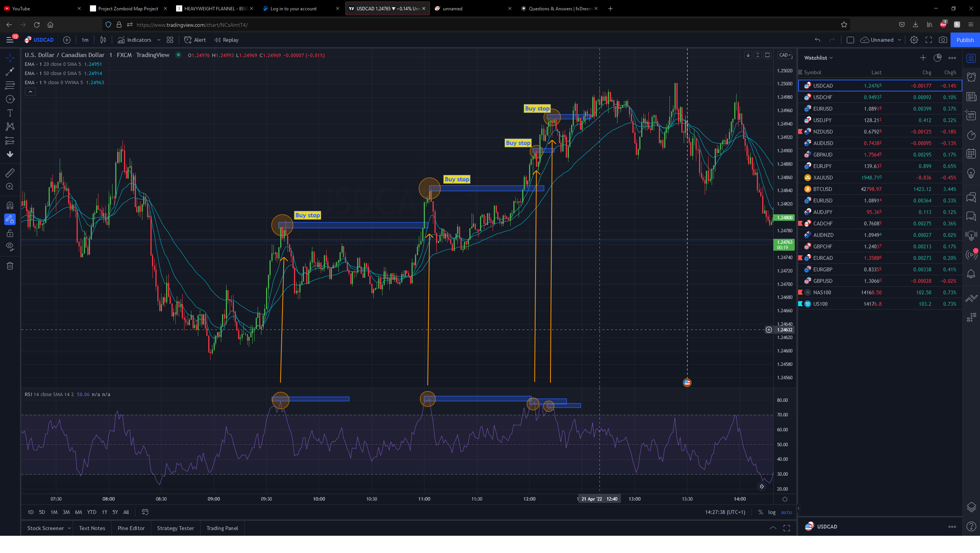Select XAUUSD in the watchlist

click(x=880, y=178)
